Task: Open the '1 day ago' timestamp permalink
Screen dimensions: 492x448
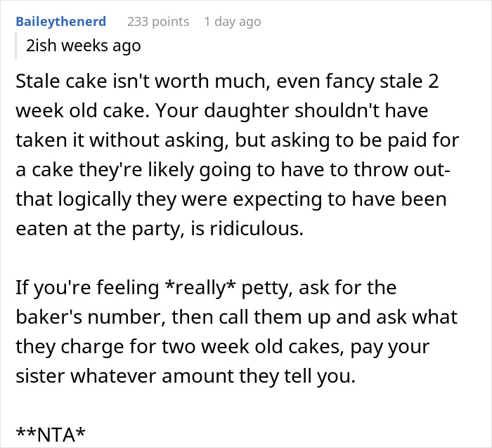Action: point(233,22)
